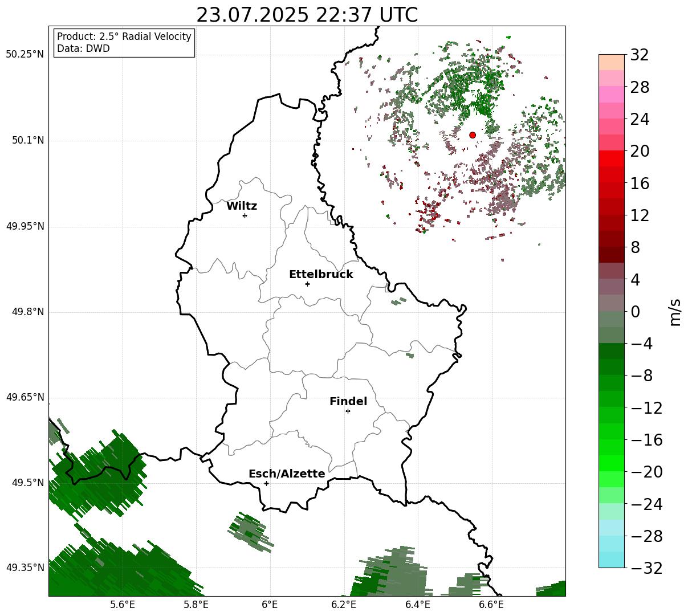Viewport: 688px width, 616px height.
Task: Click the 5.6°E longitude label
Action: 123,605
